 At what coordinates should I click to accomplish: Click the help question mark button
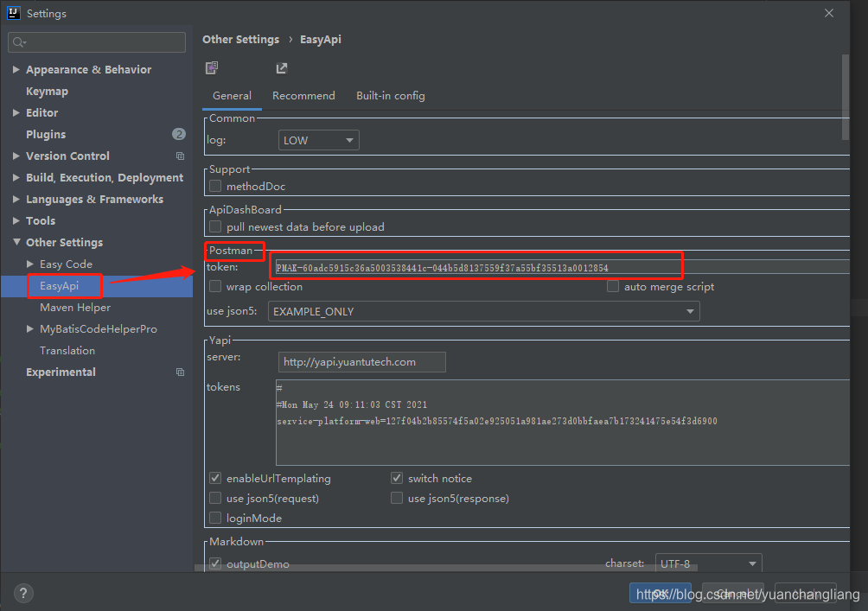pos(23,594)
